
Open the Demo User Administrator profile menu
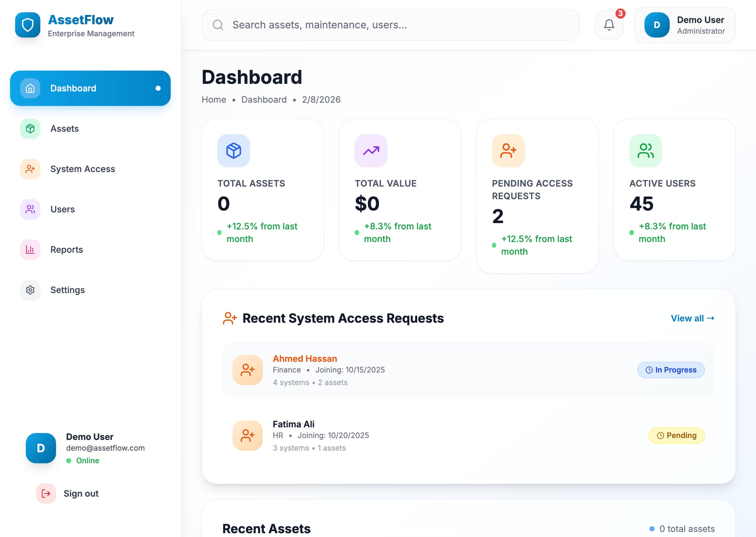tap(685, 25)
